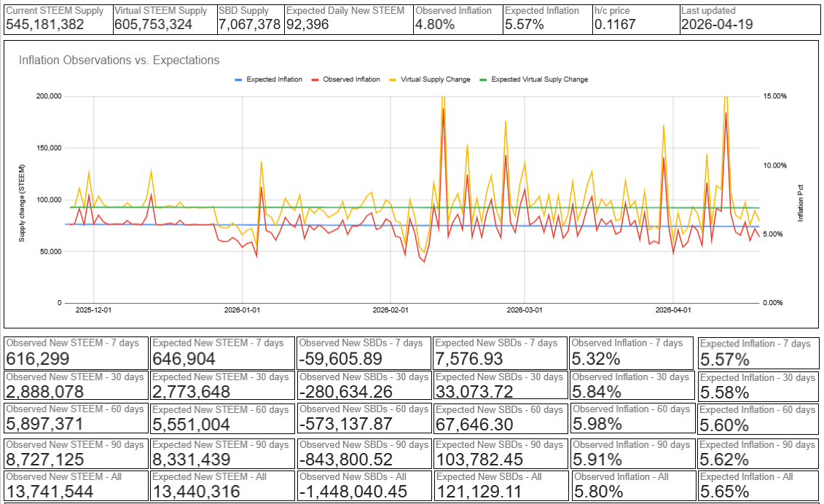Select the Current STEEM Supply value cell
The image size is (824, 504).
pos(58,20)
